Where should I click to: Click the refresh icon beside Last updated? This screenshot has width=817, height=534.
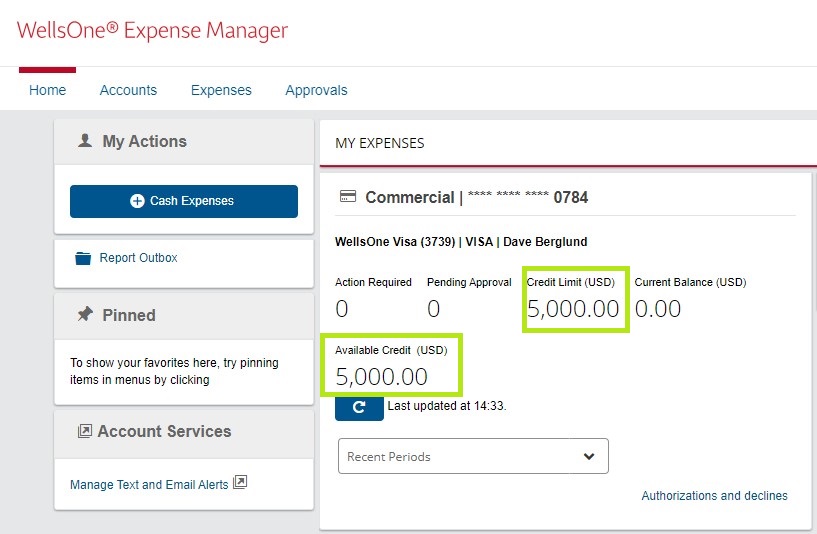[359, 407]
